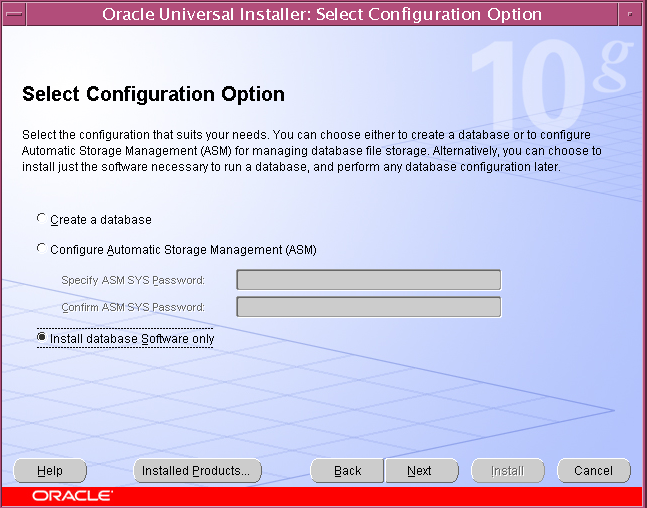Click the Oracle logo in red footer
This screenshot has height=508, width=647.
pyautogui.click(x=72, y=495)
